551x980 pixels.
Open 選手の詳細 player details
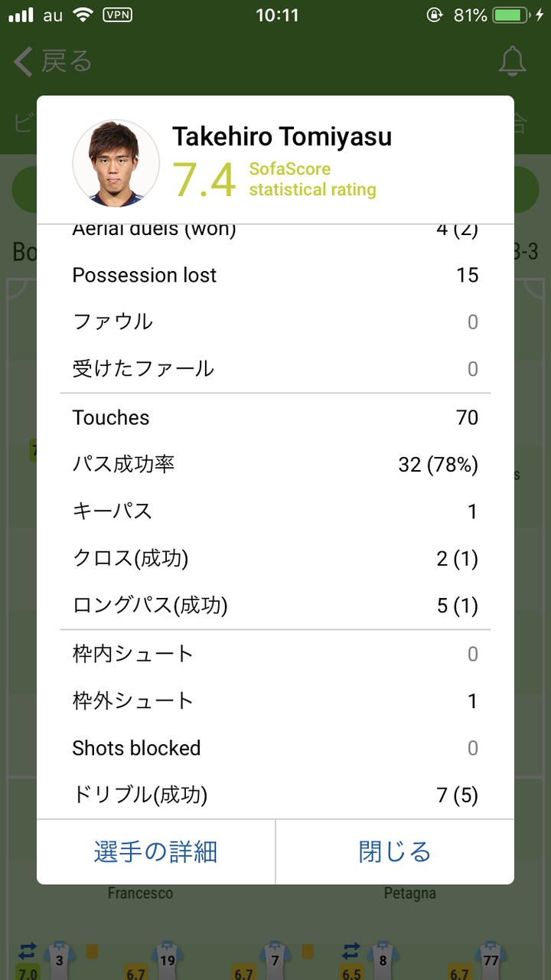click(x=156, y=851)
